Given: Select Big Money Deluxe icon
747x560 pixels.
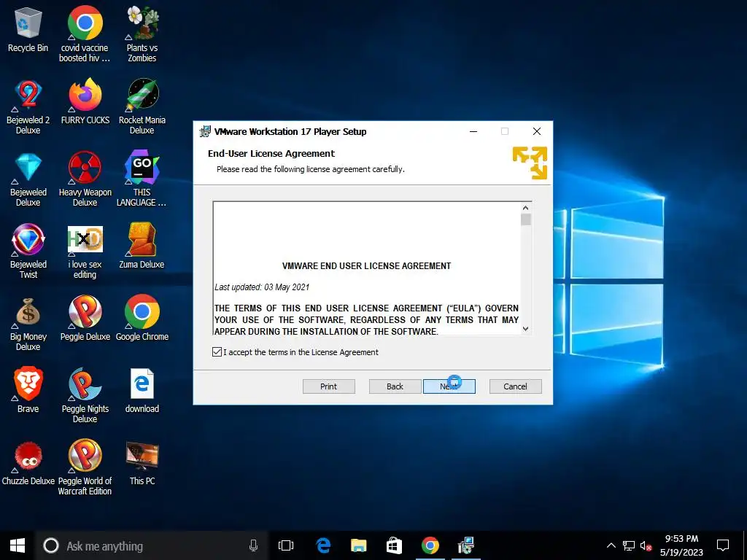Looking at the screenshot, I should point(28,323).
